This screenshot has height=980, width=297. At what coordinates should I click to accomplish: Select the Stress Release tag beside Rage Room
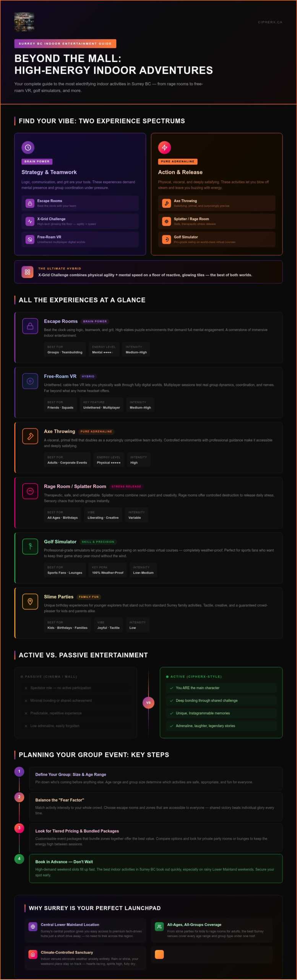[127, 487]
